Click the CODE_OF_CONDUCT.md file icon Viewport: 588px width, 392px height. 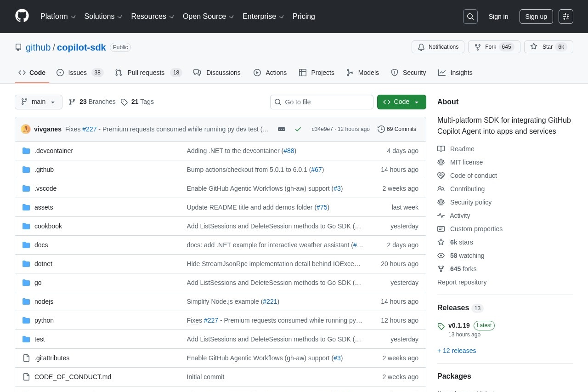click(x=26, y=377)
